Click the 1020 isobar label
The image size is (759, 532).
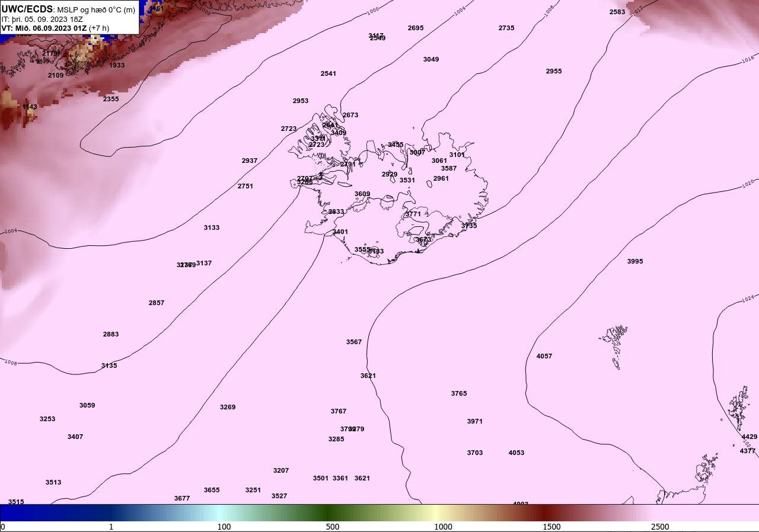[x=748, y=184]
